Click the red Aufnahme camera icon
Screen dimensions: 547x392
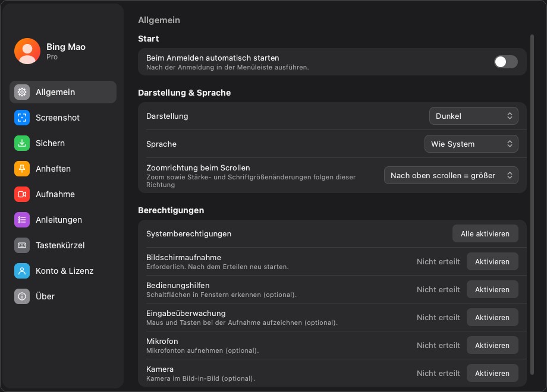click(x=22, y=194)
